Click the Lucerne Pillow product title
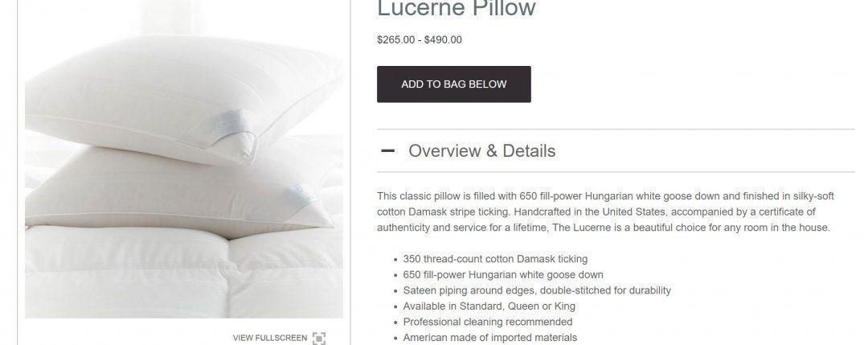 click(x=457, y=8)
